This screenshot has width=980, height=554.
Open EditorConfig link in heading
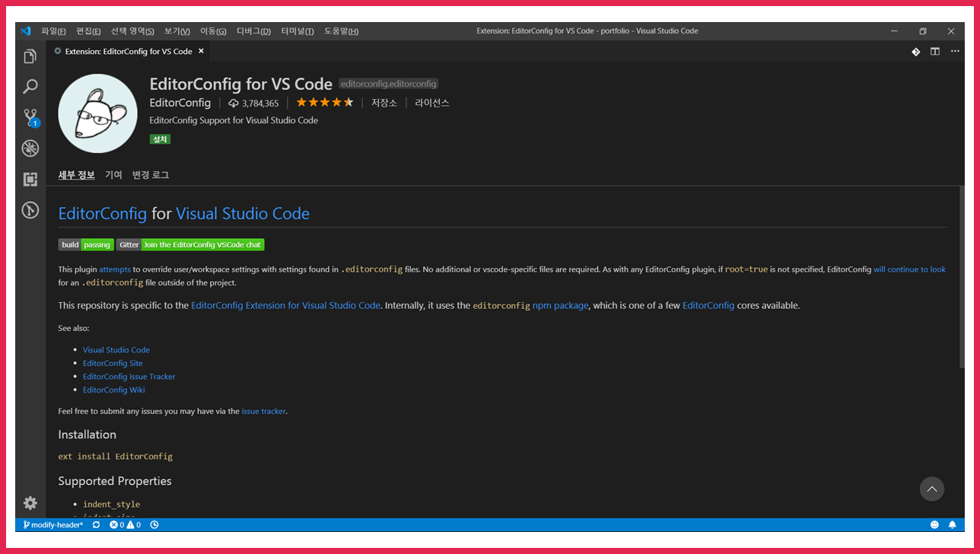pos(103,213)
